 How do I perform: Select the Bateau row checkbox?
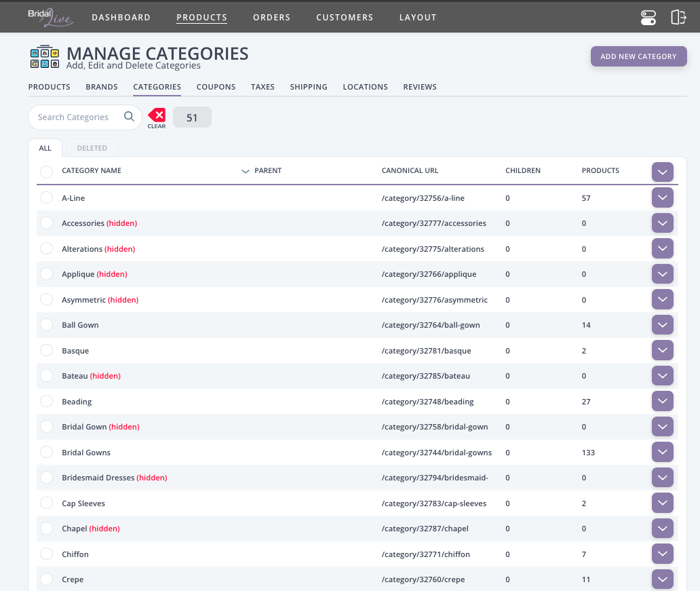click(46, 376)
